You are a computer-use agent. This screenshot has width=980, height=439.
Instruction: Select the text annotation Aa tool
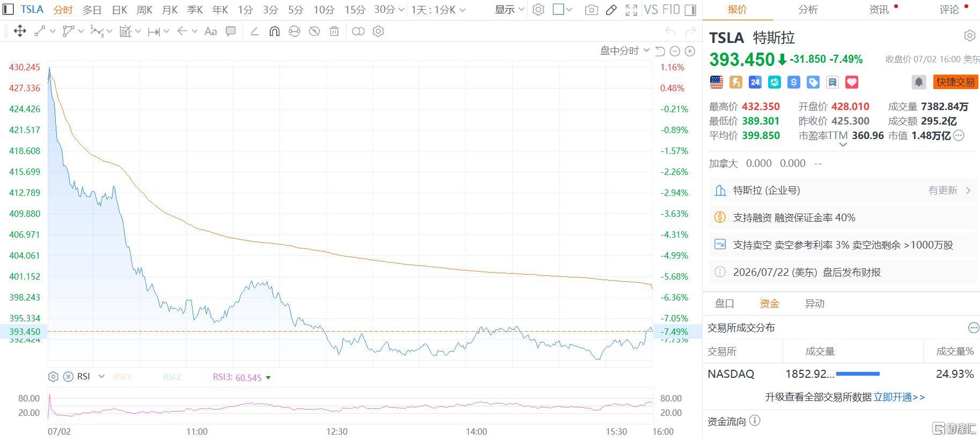pyautogui.click(x=211, y=31)
